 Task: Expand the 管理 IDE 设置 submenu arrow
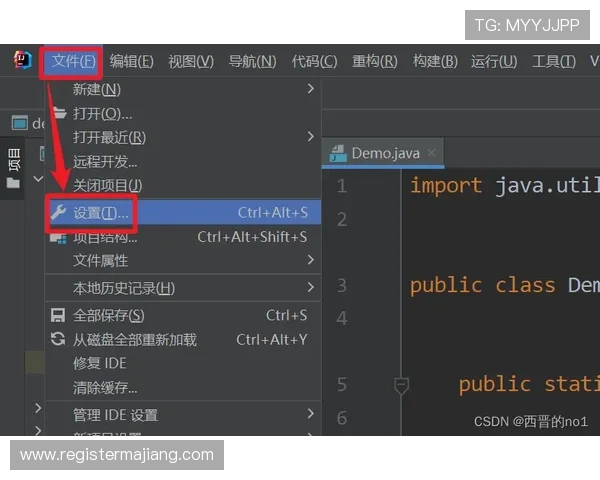311,414
